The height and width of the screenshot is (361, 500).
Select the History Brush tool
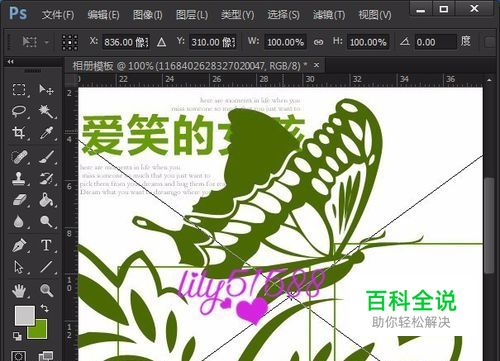click(x=46, y=179)
